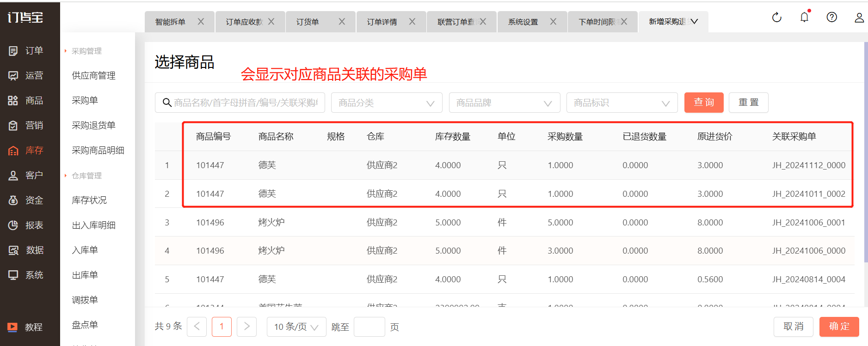Click the help question mark icon

coord(831,18)
